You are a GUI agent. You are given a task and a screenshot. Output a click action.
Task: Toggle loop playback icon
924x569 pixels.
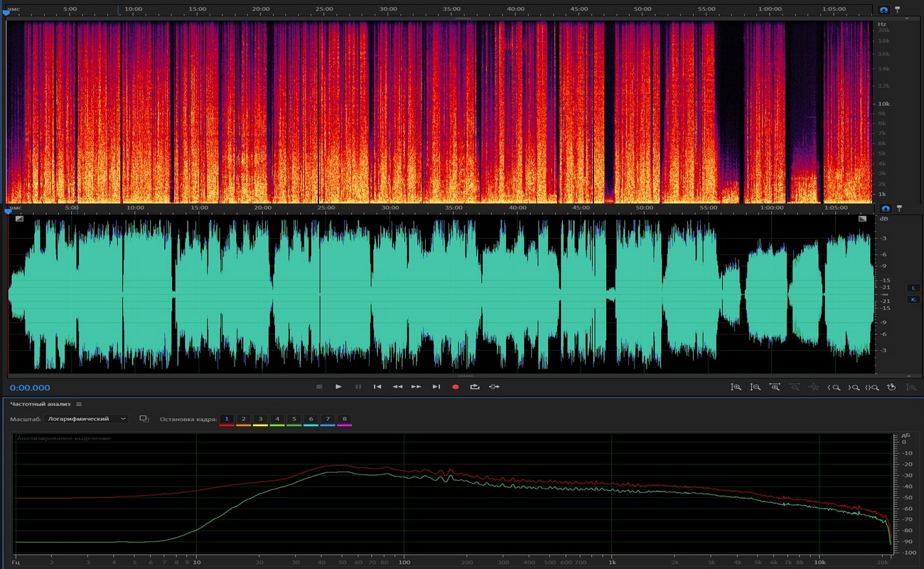pyautogui.click(x=475, y=387)
